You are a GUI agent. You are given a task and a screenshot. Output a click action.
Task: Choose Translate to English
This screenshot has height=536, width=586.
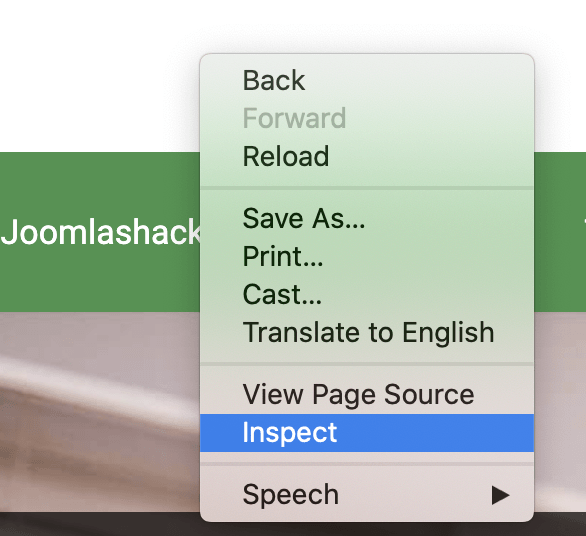point(367,332)
